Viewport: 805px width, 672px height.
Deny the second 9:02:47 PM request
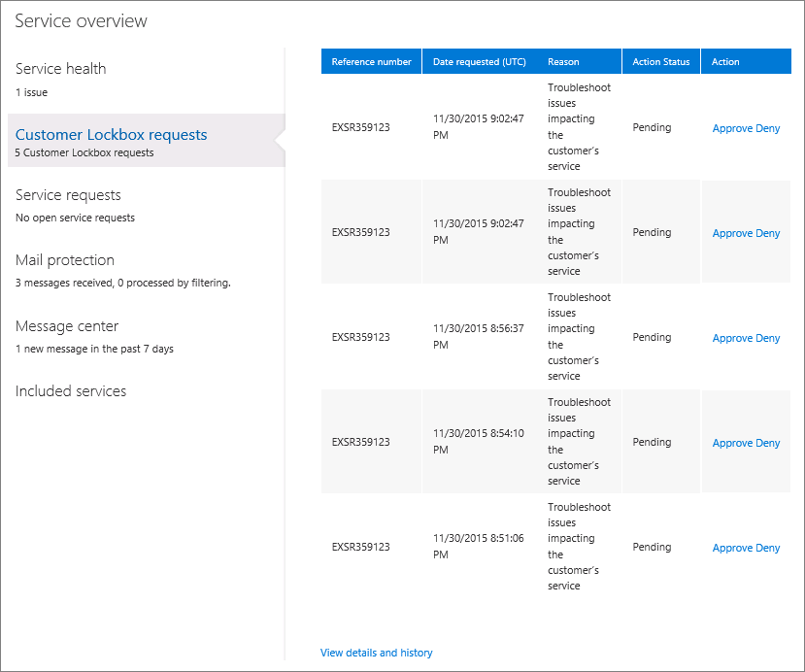click(768, 233)
